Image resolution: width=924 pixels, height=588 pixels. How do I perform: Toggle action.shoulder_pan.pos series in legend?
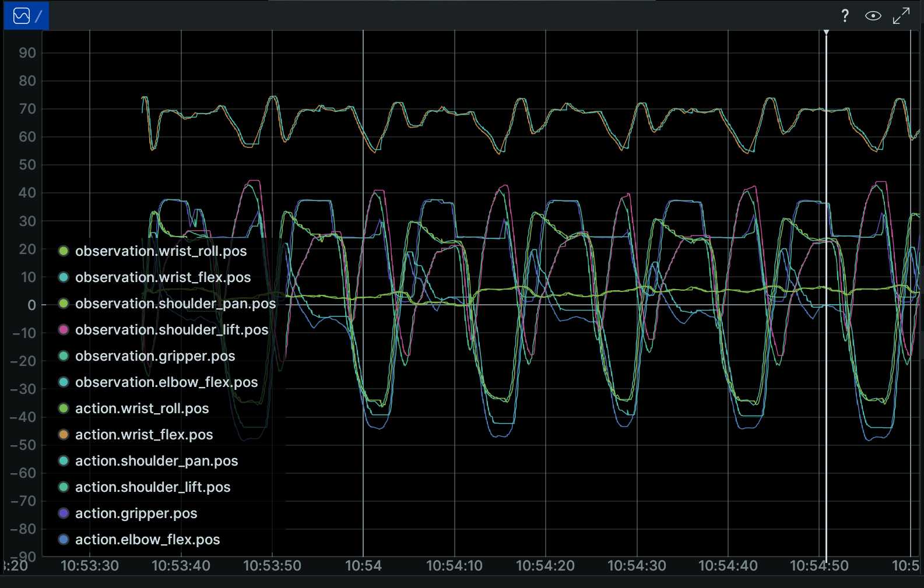point(148,461)
